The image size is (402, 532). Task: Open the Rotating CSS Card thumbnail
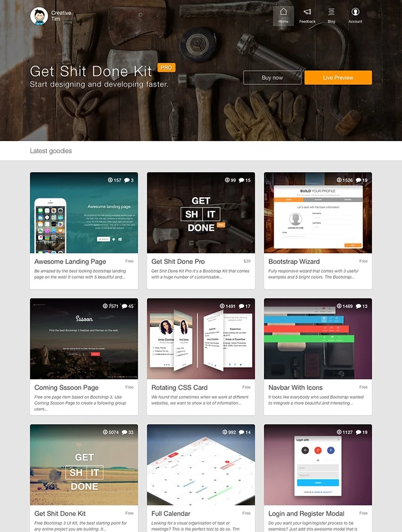[x=201, y=339]
